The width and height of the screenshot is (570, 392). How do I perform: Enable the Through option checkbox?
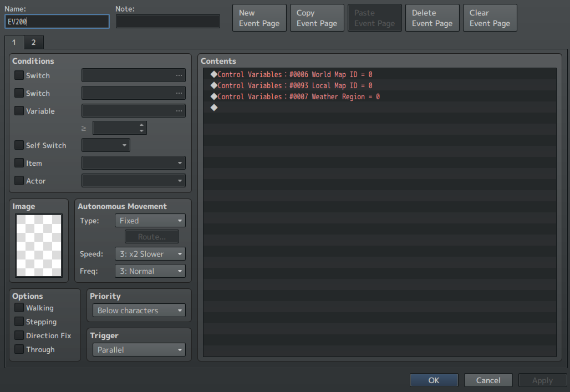click(19, 349)
